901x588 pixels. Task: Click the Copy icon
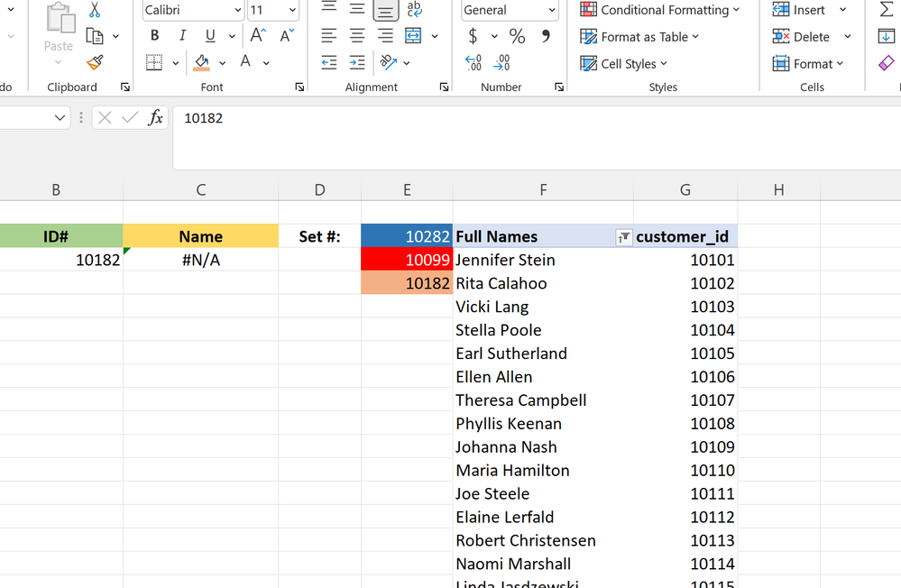click(94, 36)
